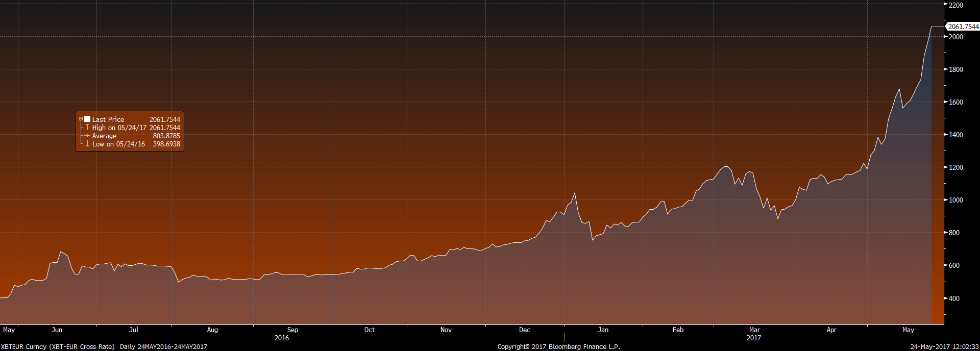980x351 pixels.
Task: Select the Low on 05/24/16 legend row
Action: [x=118, y=144]
